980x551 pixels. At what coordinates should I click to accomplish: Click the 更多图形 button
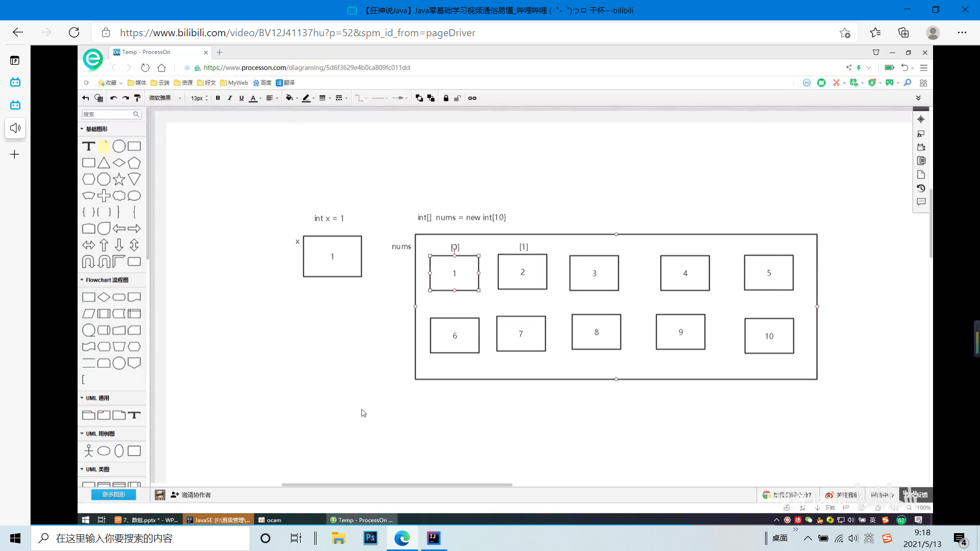(x=113, y=494)
